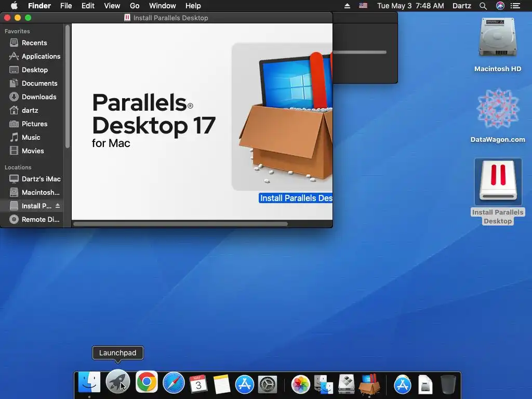This screenshot has height=399, width=532.
Task: Open Notification Center
Action: click(x=515, y=6)
